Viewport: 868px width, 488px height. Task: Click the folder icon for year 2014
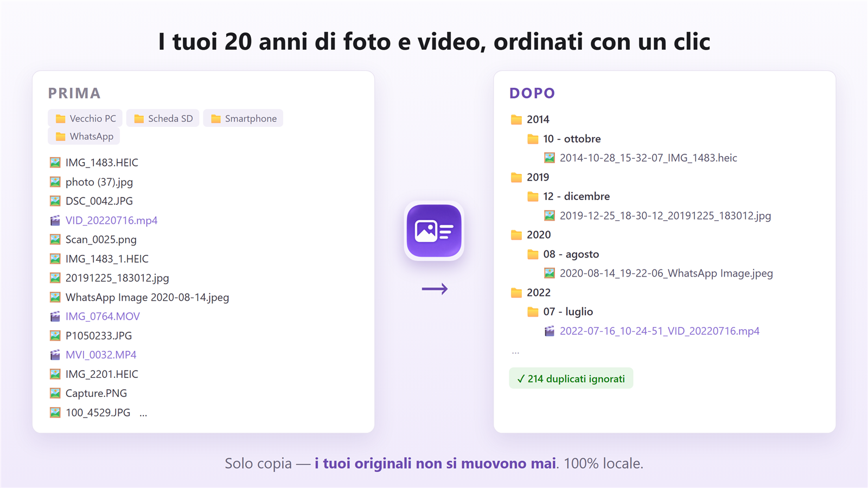click(516, 119)
